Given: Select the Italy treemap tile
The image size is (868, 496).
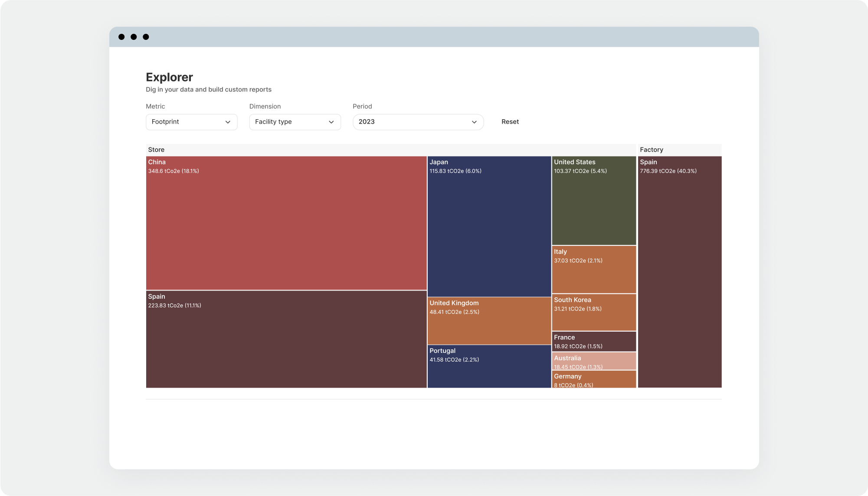Looking at the screenshot, I should [x=593, y=270].
